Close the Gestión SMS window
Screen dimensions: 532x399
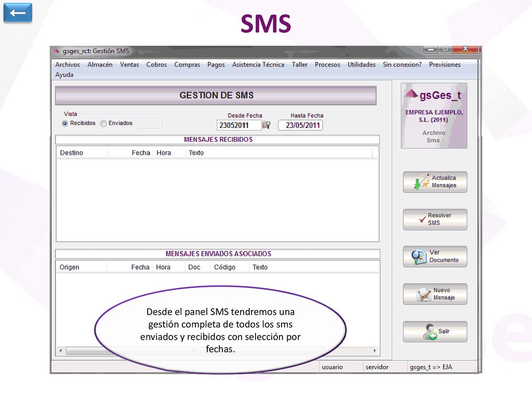click(x=465, y=49)
